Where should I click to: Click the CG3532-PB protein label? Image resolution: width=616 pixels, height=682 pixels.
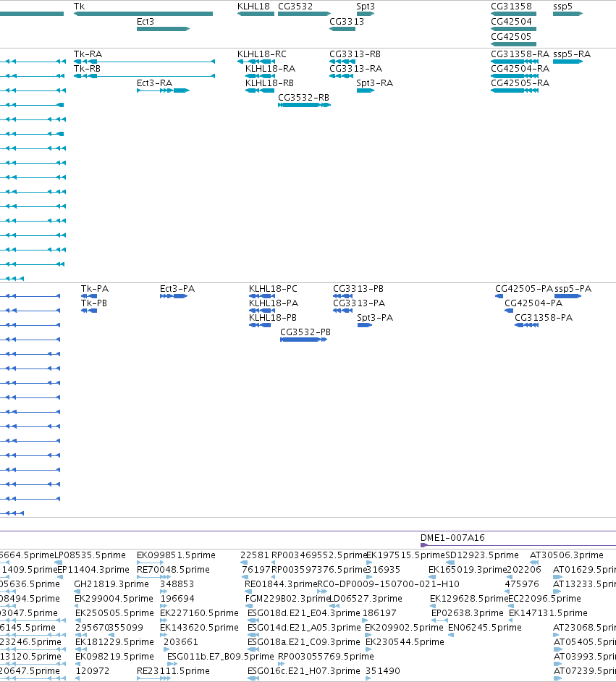[305, 332]
